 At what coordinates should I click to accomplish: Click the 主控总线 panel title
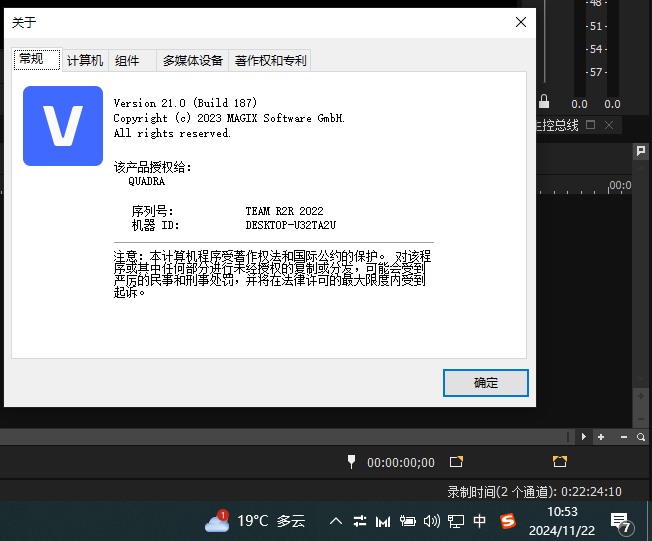(x=557, y=125)
